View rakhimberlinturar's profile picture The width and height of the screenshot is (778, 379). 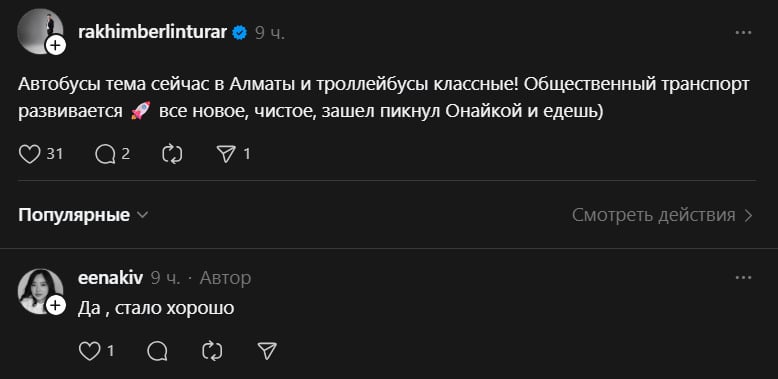point(40,31)
